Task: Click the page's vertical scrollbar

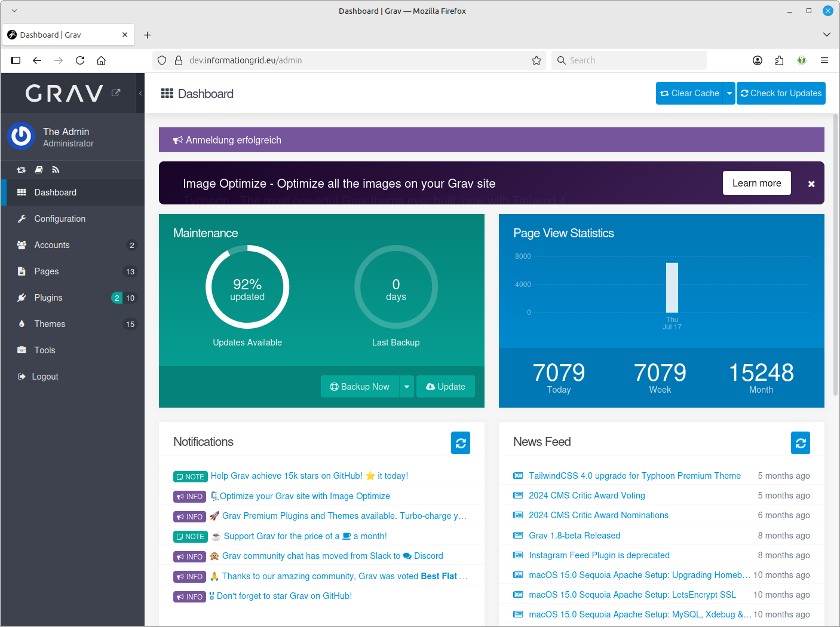Action: (836, 257)
